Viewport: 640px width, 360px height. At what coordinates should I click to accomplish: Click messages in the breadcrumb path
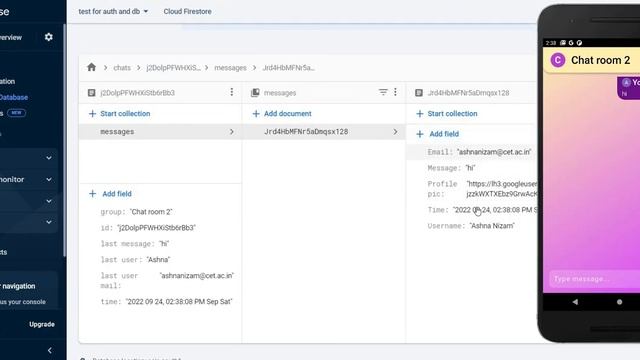click(230, 68)
